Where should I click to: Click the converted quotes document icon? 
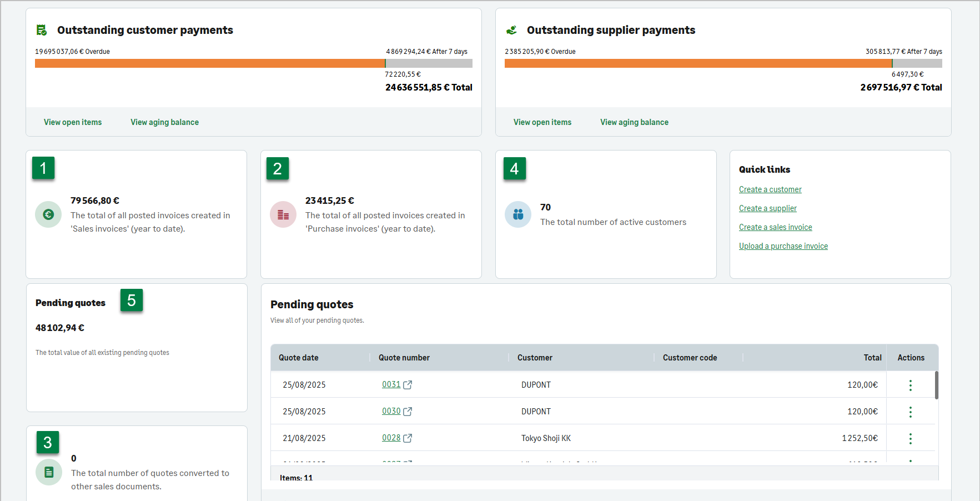pos(49,472)
